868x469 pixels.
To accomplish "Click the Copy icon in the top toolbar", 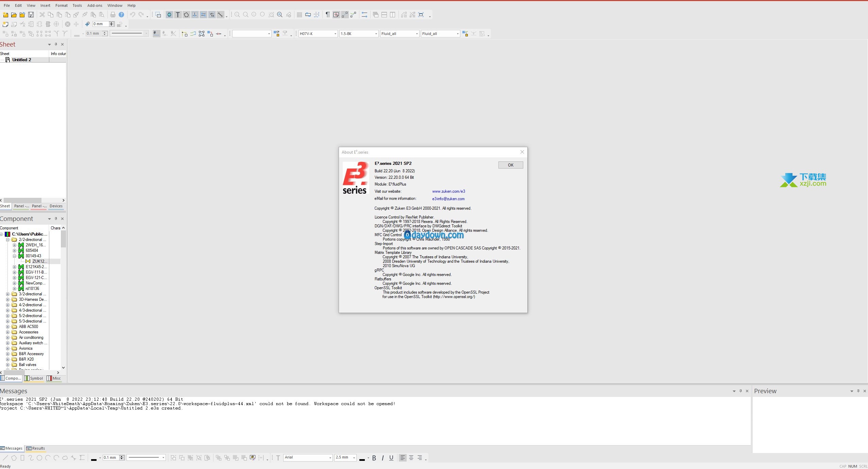I will pos(51,15).
